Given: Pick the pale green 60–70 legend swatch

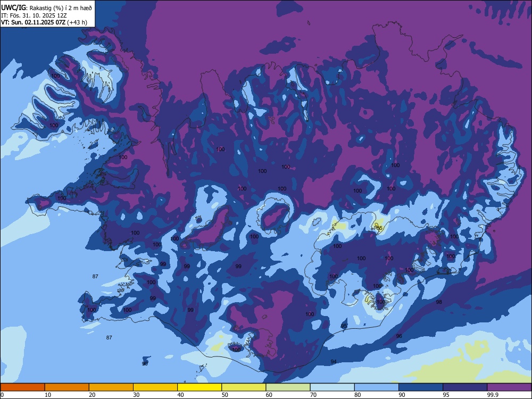Looking at the screenshot, I should point(288,387).
